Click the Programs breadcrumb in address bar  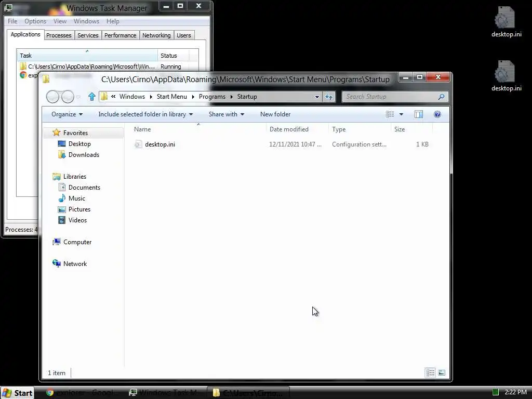[212, 97]
